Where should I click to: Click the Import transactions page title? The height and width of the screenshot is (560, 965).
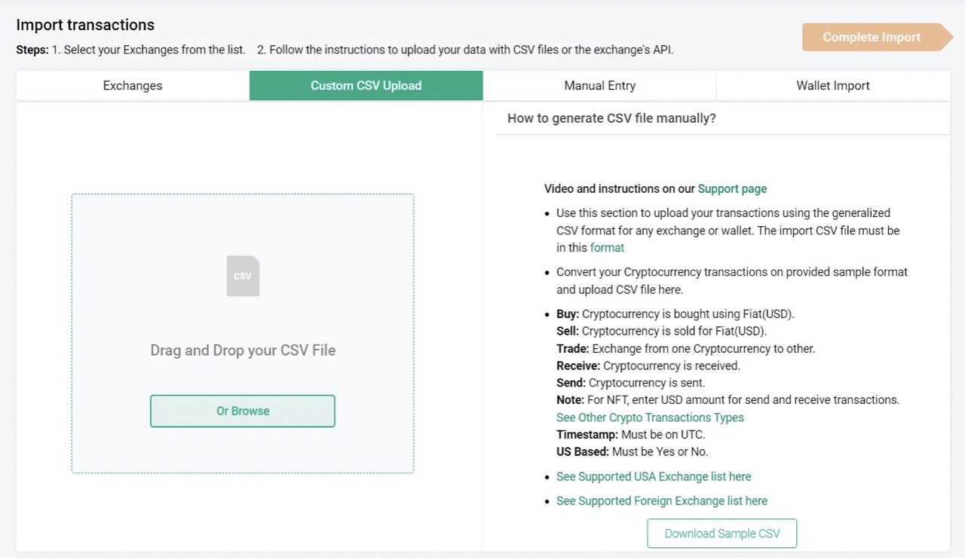click(x=85, y=25)
